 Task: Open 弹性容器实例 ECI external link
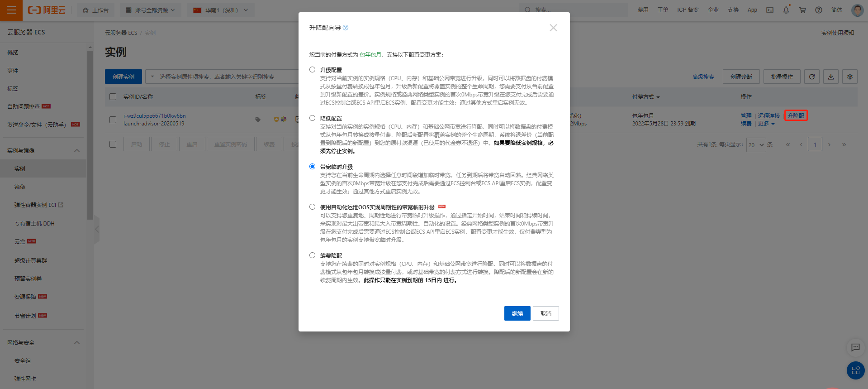(39, 205)
